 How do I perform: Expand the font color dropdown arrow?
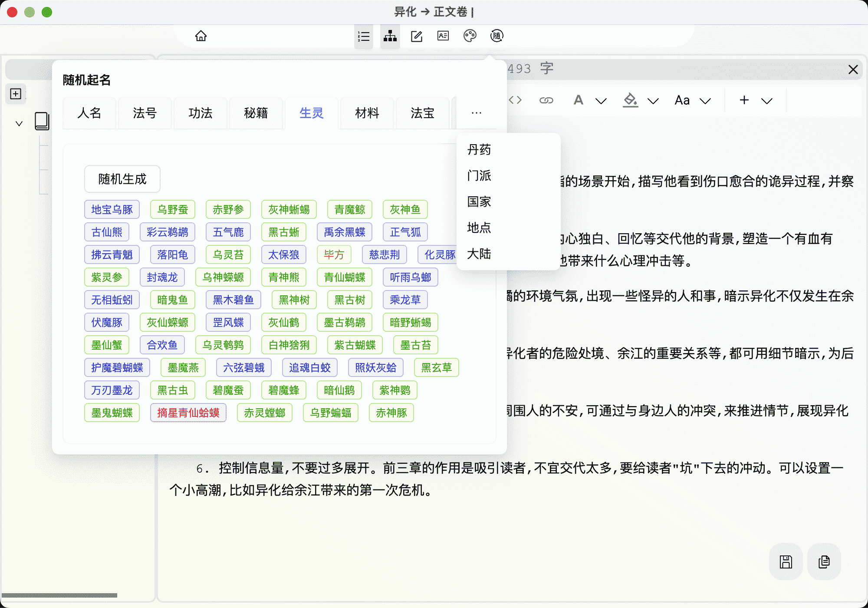coord(601,101)
